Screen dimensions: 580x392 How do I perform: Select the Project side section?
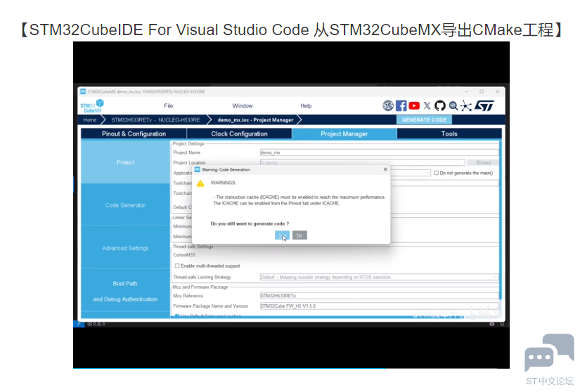coord(125,162)
